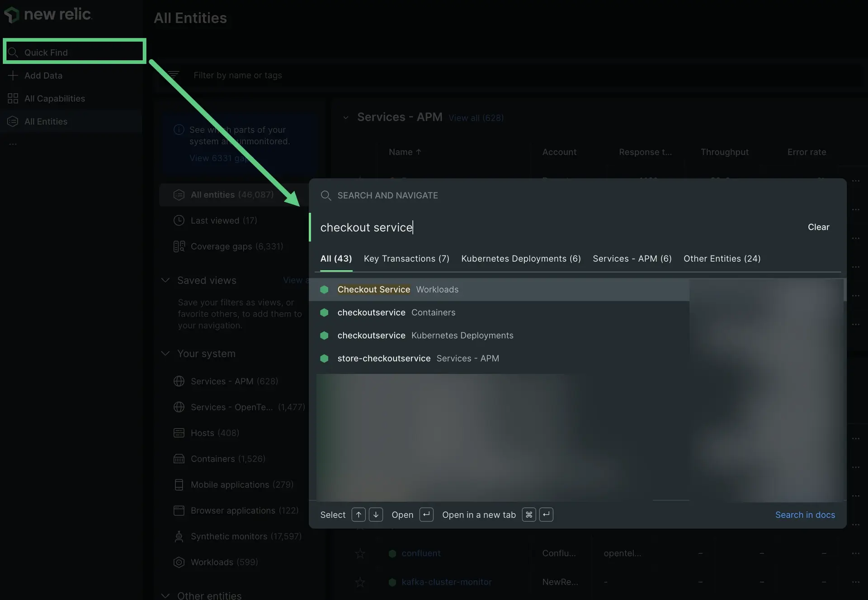Click the Hosts server icon
Screen dimensions: 868x600
click(x=179, y=433)
